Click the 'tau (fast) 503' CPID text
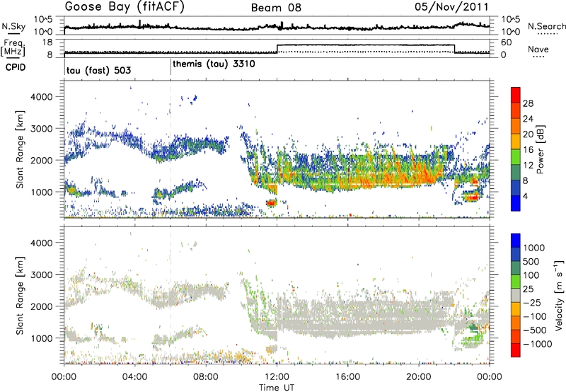 tap(98, 70)
